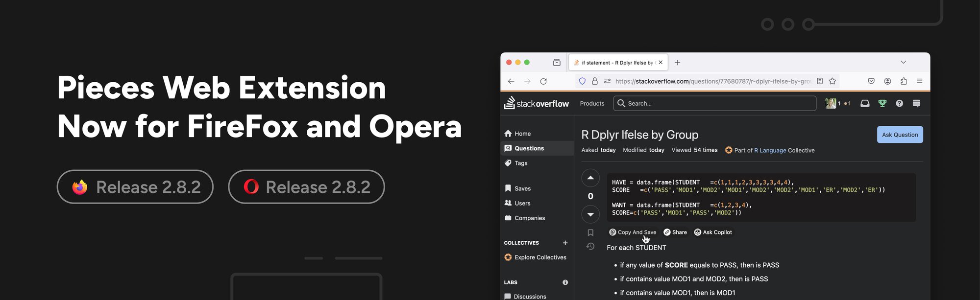Screen dimensions: 980x300
Task: Open the extensions puzzle icon
Action: click(x=904, y=81)
